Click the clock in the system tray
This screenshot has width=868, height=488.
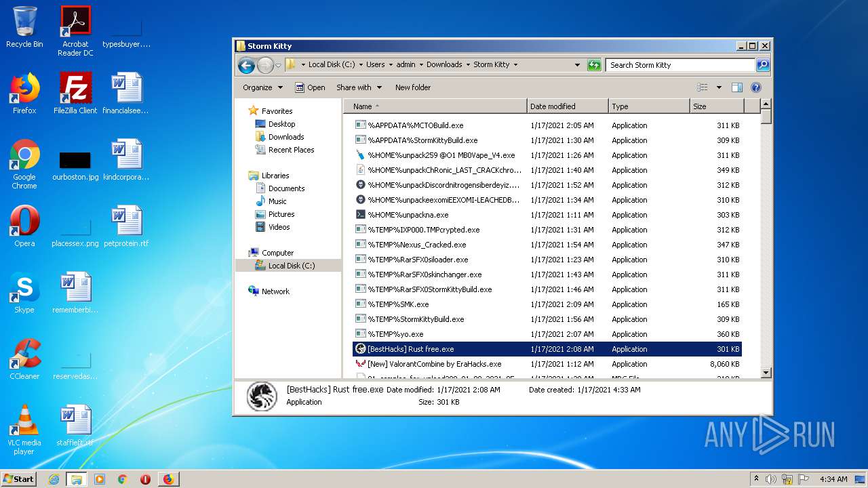coord(833,479)
